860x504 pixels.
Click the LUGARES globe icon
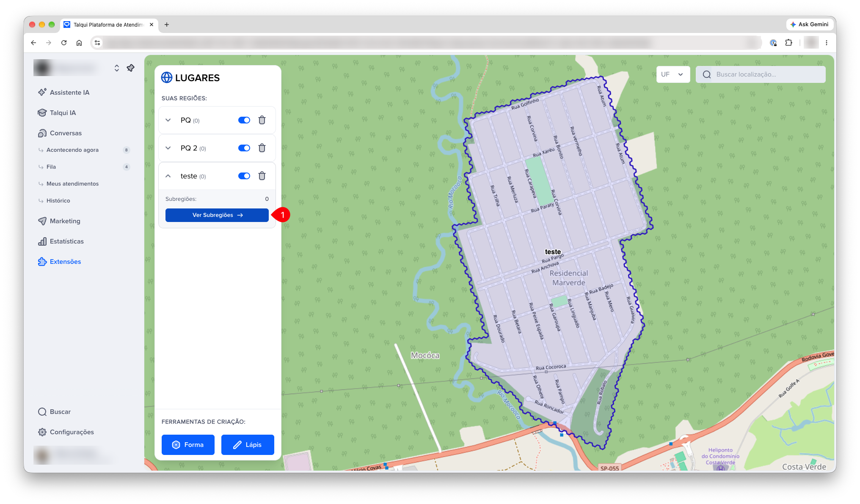167,78
